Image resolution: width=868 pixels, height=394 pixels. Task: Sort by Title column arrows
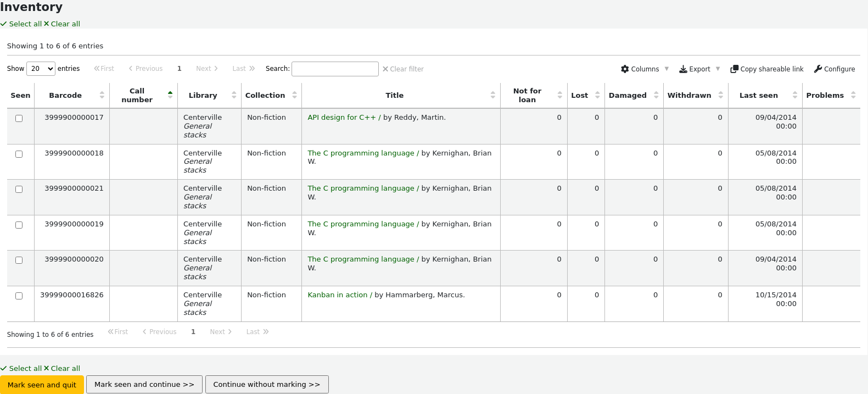click(x=493, y=95)
